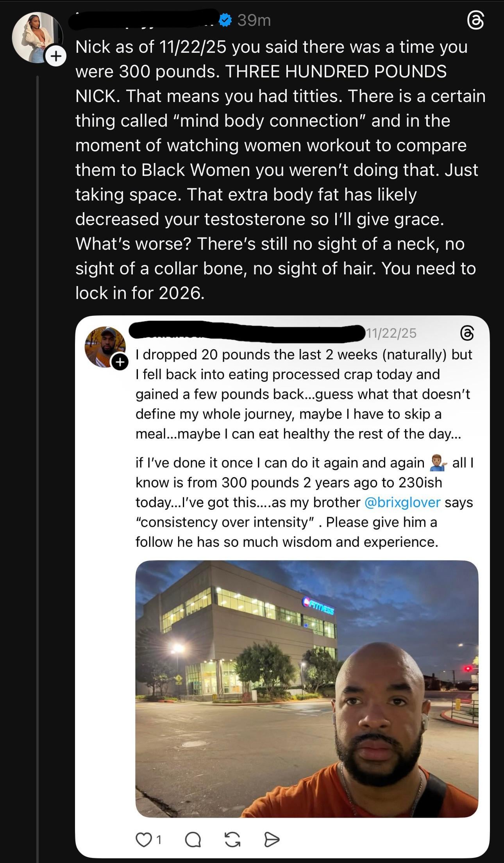Click the like count number next to the heart

coord(158,840)
